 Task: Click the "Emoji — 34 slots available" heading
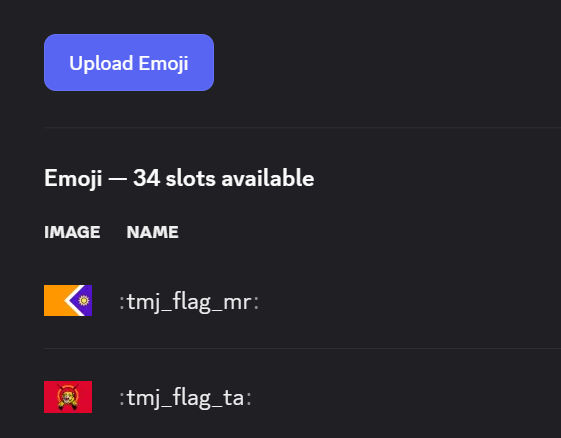point(179,178)
